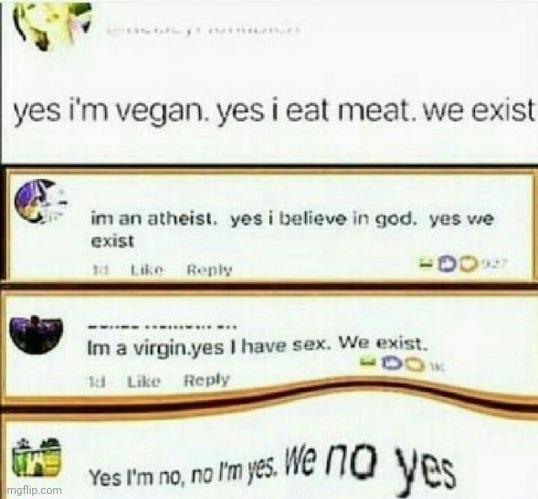The width and height of the screenshot is (538, 499).
Task: Open the 1d timestamp on virgin comment
Action: pyautogui.click(x=96, y=381)
